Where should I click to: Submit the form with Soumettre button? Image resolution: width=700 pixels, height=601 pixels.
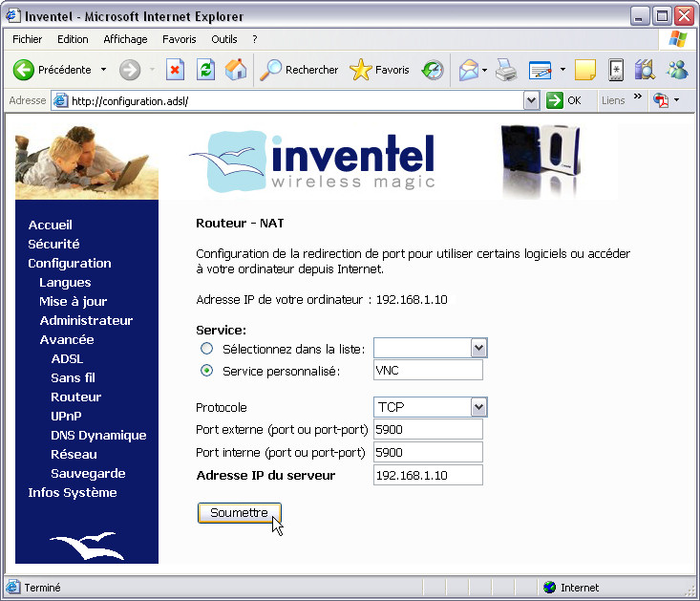click(x=240, y=512)
